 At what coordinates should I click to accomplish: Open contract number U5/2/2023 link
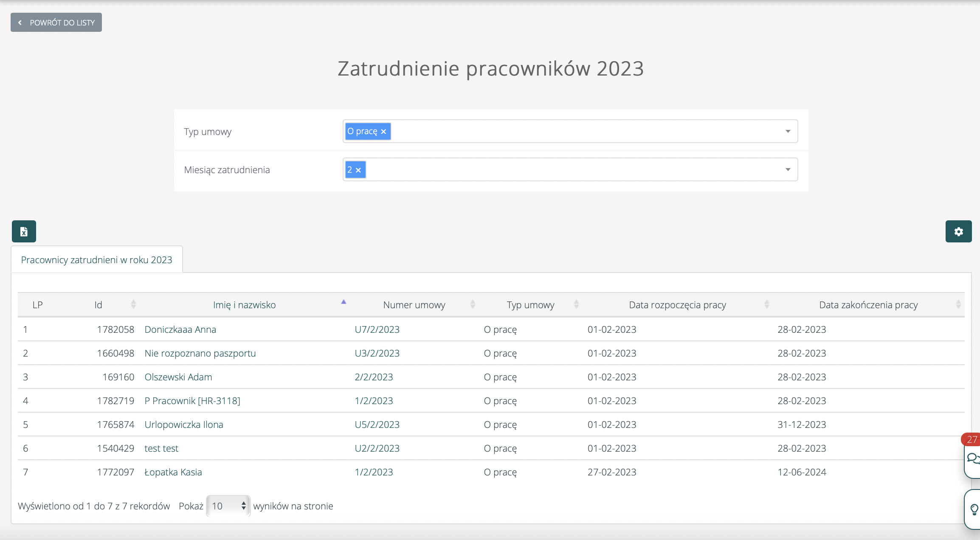point(377,425)
